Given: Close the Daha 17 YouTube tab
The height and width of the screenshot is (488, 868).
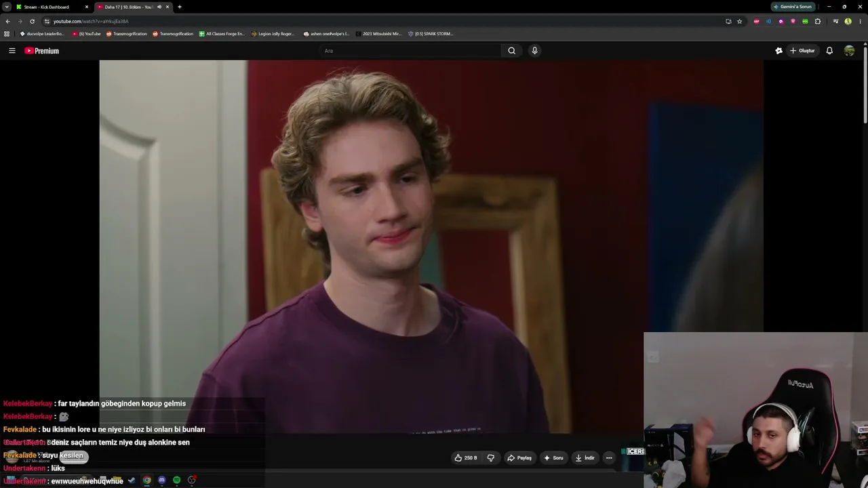Looking at the screenshot, I should (167, 7).
